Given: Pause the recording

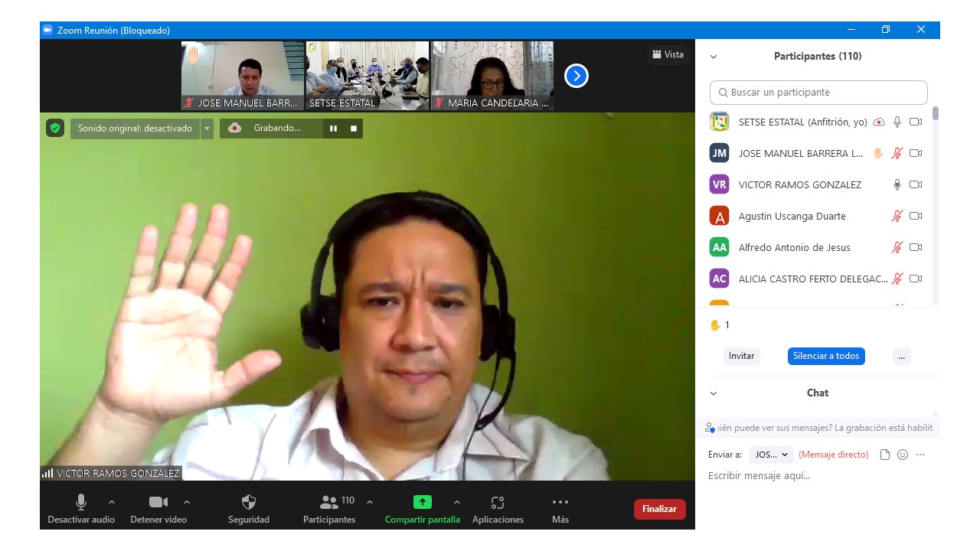Looking at the screenshot, I should (333, 129).
